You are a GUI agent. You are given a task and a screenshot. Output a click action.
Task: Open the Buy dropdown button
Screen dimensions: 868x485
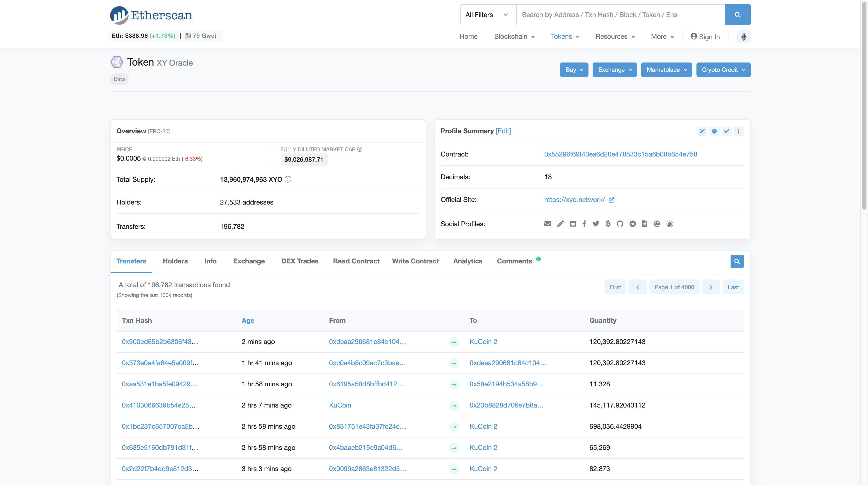coord(574,70)
